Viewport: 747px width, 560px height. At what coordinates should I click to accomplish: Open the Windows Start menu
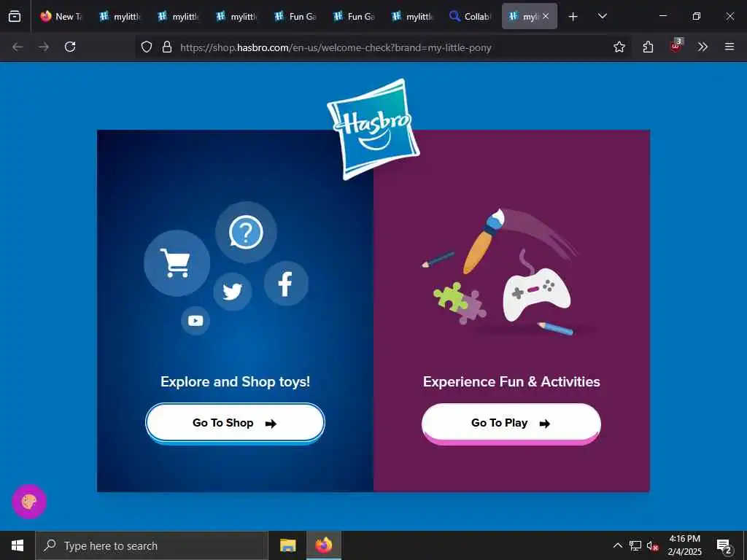(18, 545)
